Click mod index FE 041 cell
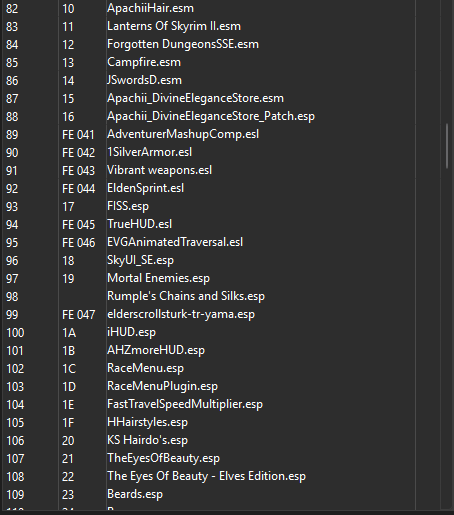Screen dimensions: 454x515 point(78,135)
